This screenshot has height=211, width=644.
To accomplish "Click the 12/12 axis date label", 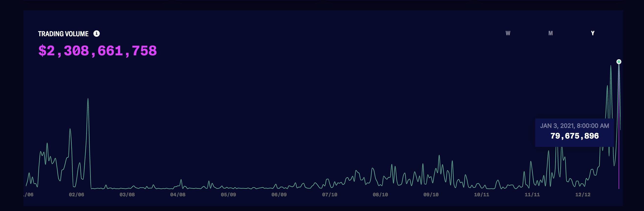I will click(x=583, y=195).
